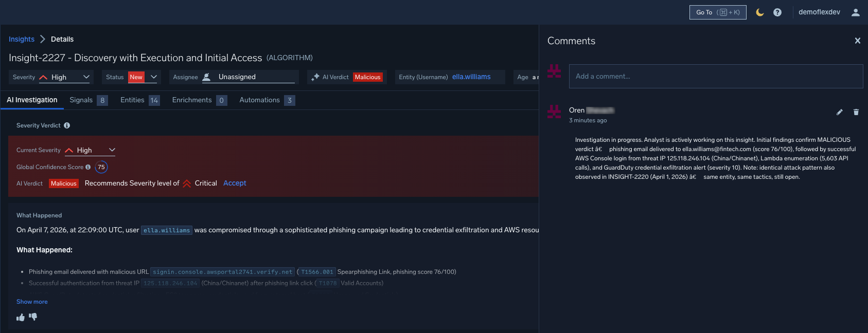The width and height of the screenshot is (868, 333).
Task: Click the '3 minutes ago' comment timestamp
Action: point(588,120)
